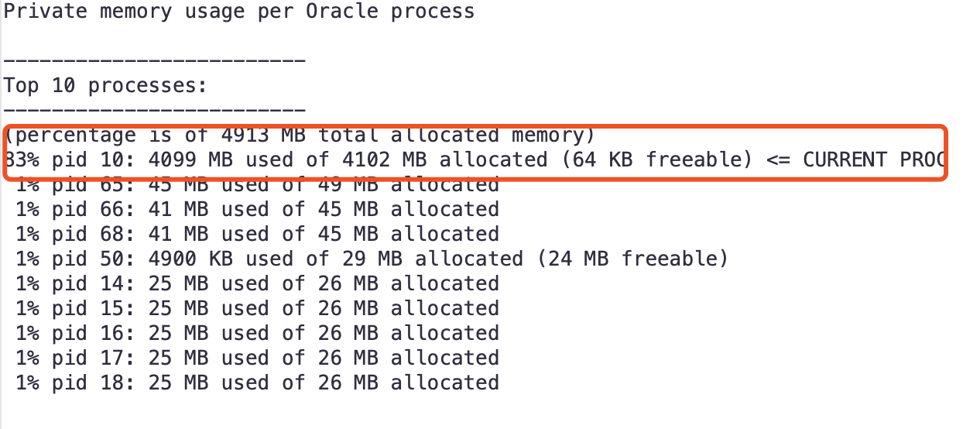The width and height of the screenshot is (980, 429).
Task: Click the pid 14 memory usage line
Action: [257, 284]
